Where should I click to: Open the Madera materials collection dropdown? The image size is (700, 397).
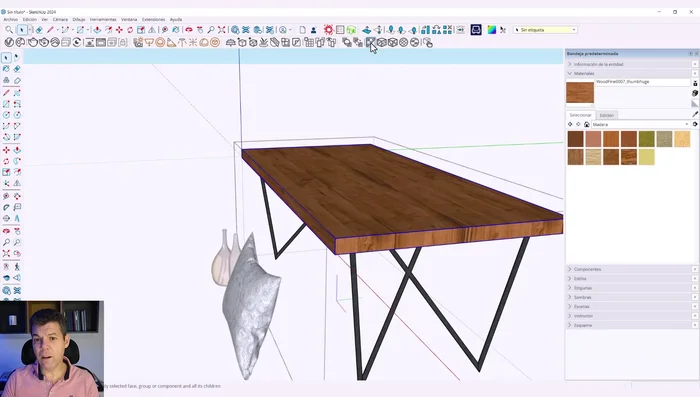pyautogui.click(x=641, y=125)
